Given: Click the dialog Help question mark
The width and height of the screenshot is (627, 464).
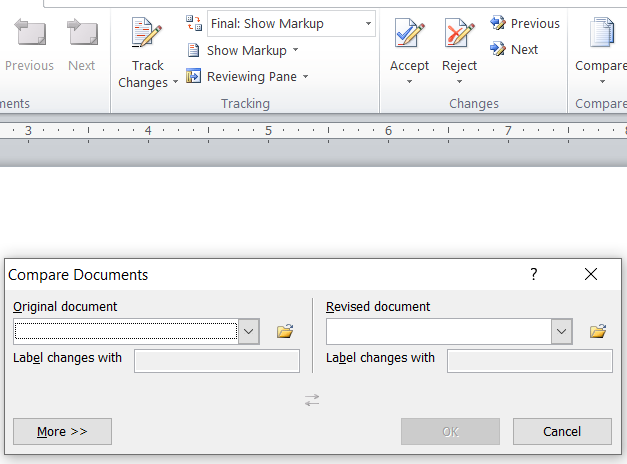Looking at the screenshot, I should (534, 274).
